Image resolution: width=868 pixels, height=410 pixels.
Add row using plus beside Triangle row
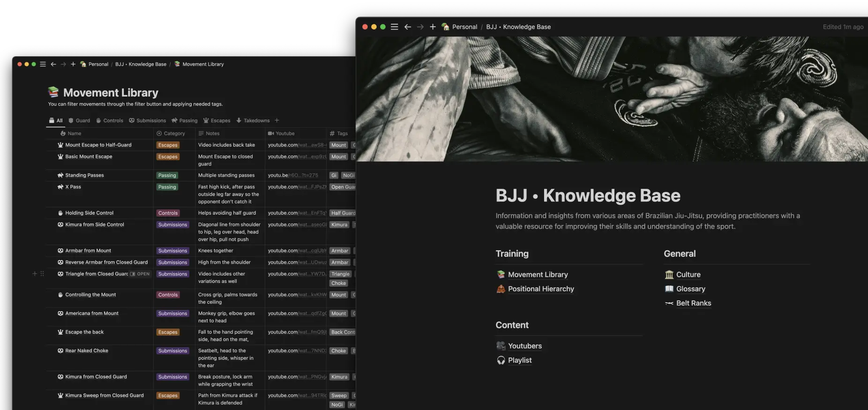pyautogui.click(x=34, y=274)
